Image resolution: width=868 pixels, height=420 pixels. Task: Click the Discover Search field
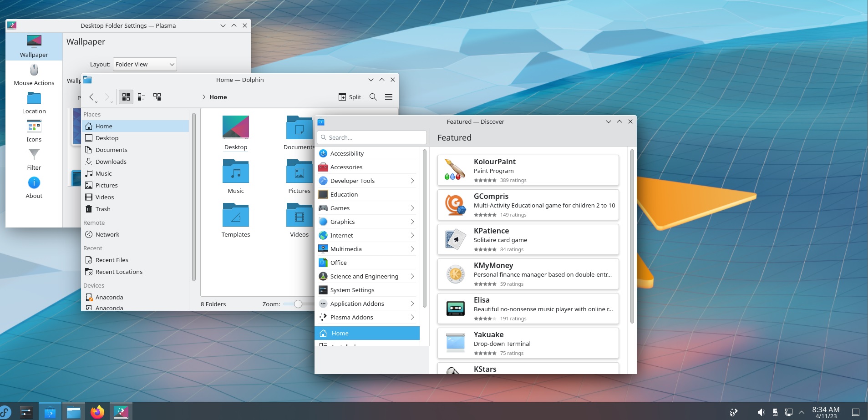372,137
